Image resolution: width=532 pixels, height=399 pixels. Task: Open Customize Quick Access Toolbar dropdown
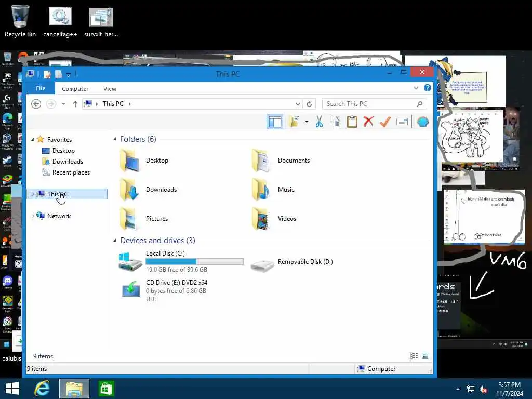(69, 74)
